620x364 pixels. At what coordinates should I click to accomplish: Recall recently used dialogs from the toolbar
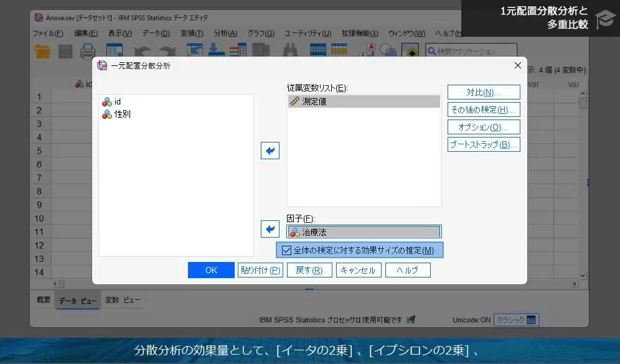tap(115, 51)
